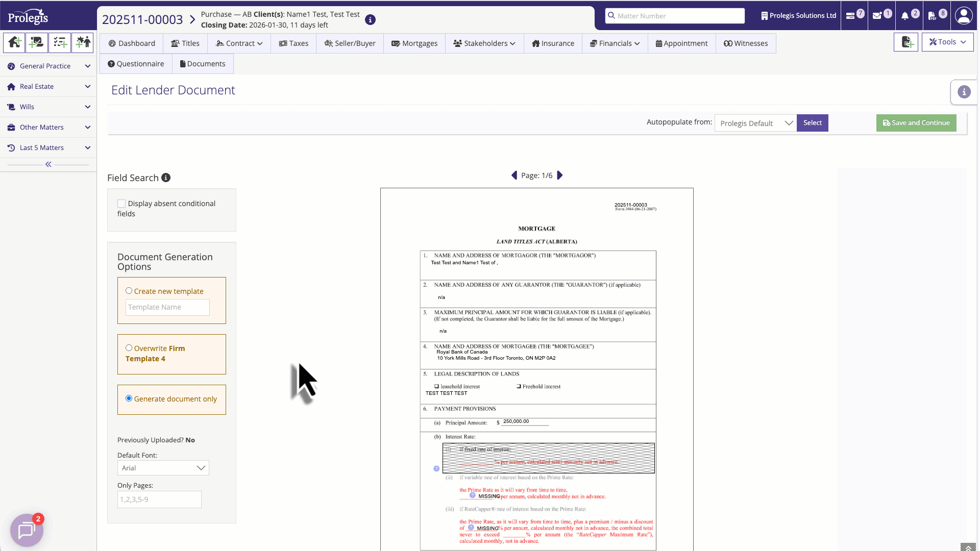Go to next document page arrow

(x=560, y=176)
